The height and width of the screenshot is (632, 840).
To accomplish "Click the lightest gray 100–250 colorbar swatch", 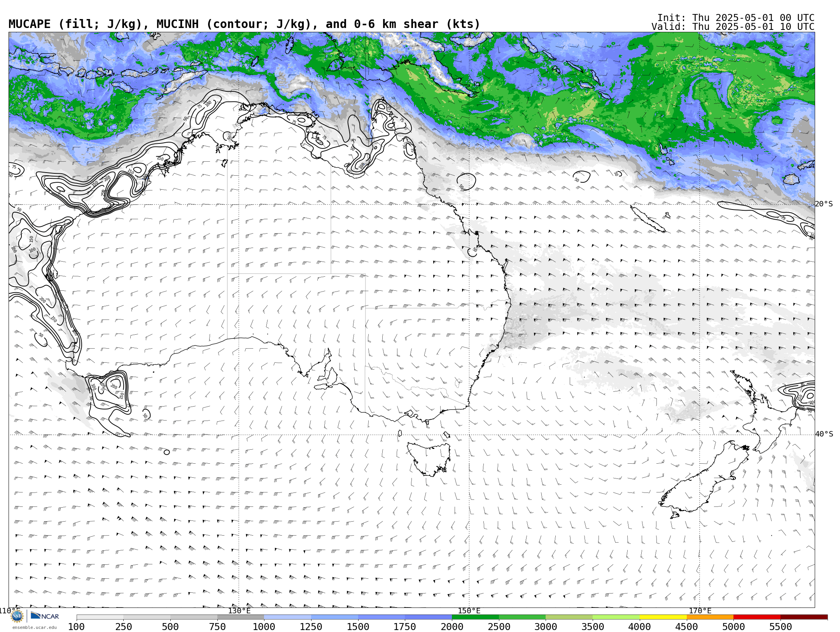I will point(100,617).
